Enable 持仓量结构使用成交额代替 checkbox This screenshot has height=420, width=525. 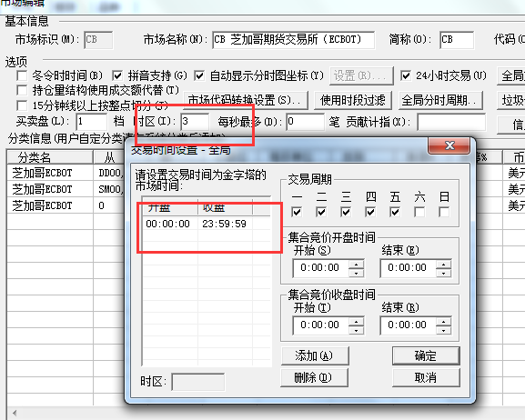point(22,90)
